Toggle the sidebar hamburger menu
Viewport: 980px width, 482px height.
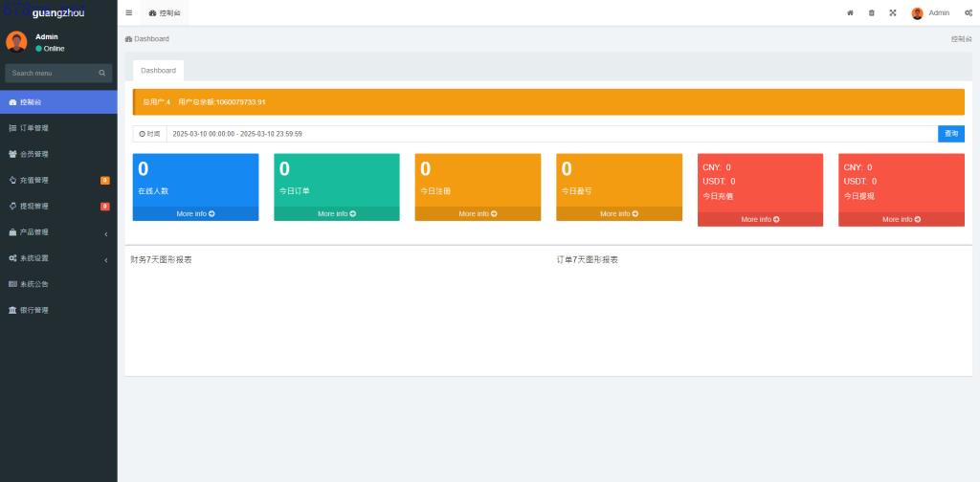[x=129, y=12]
